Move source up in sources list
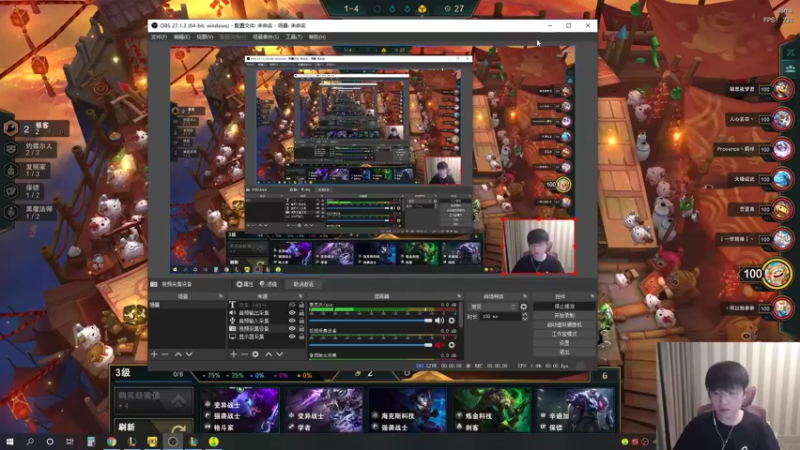The width and height of the screenshot is (800, 450). pyautogui.click(x=268, y=354)
